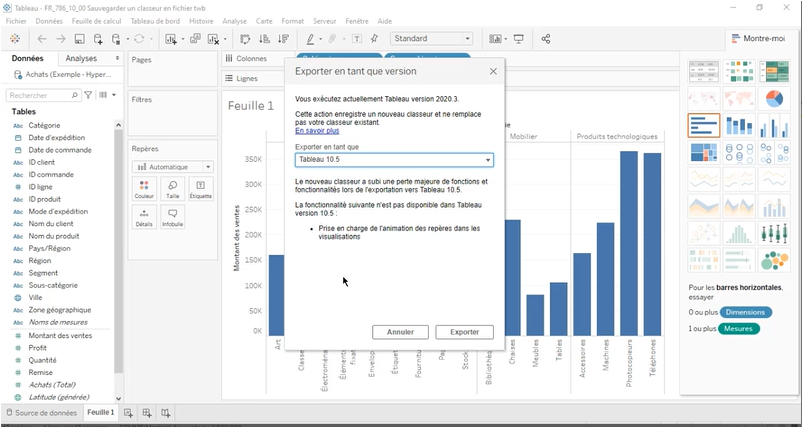The width and height of the screenshot is (803, 428).
Task: Follow the En savoir plus link
Action: point(317,131)
